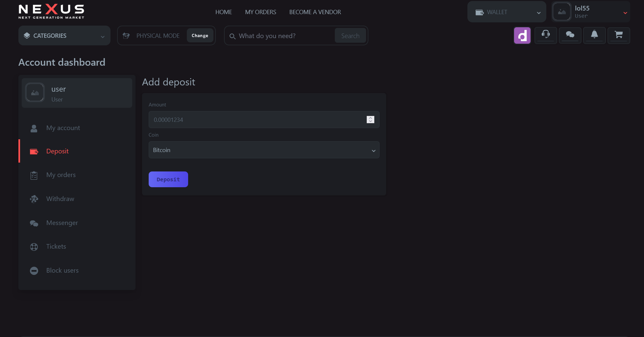Open messages via chat bubbles icon

(x=570, y=35)
